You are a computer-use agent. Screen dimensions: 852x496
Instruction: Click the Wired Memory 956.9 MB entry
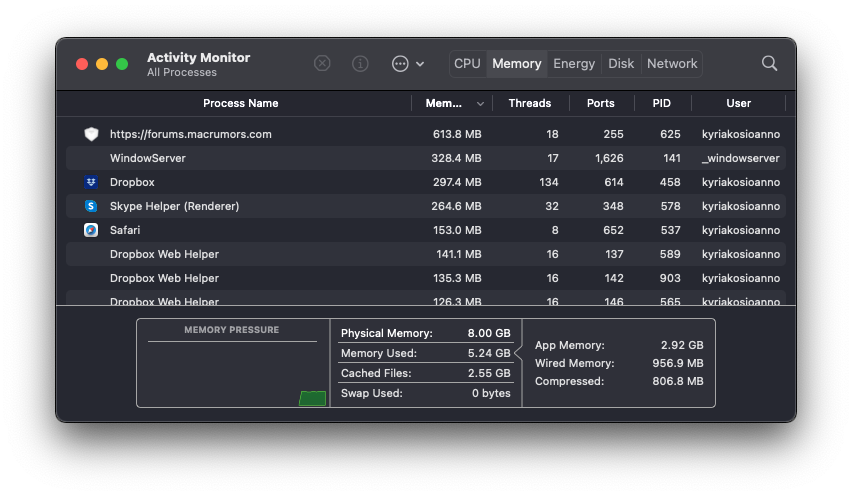pos(619,363)
